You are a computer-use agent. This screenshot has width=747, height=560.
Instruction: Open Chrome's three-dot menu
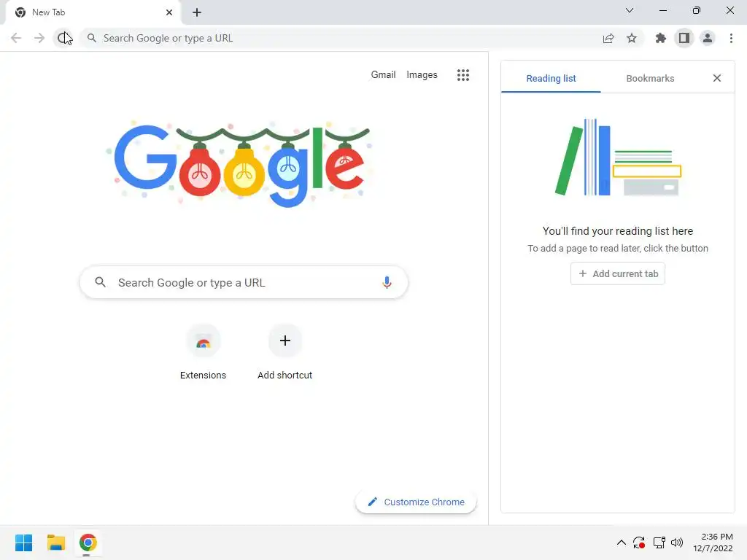pyautogui.click(x=731, y=38)
